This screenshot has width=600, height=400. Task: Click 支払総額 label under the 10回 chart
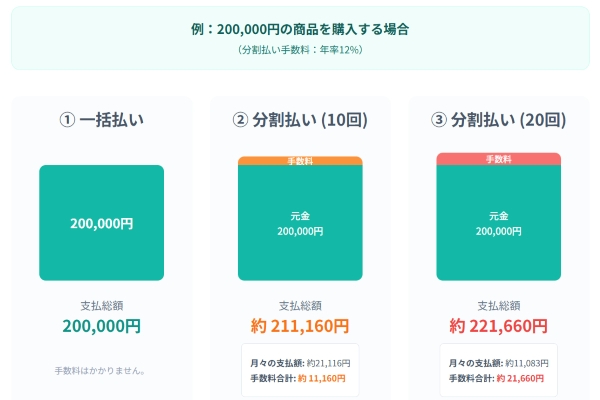point(300,305)
